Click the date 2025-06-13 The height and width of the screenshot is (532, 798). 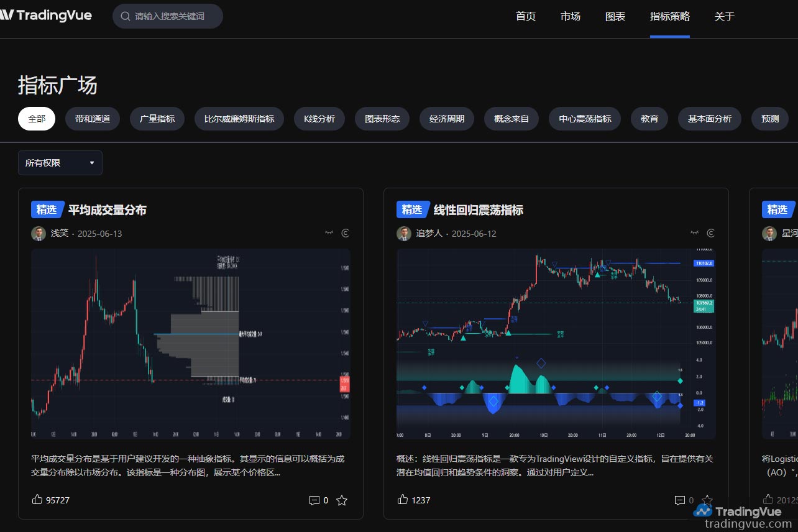[x=100, y=234]
